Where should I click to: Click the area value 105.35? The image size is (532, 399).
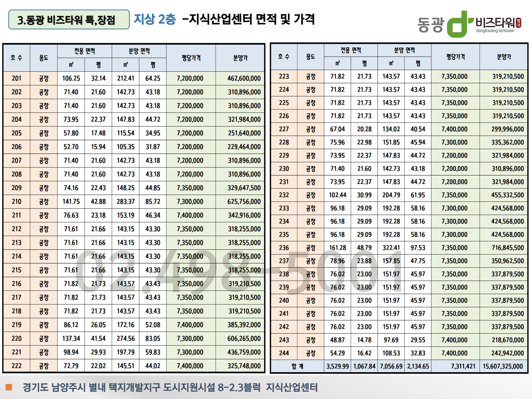click(126, 147)
